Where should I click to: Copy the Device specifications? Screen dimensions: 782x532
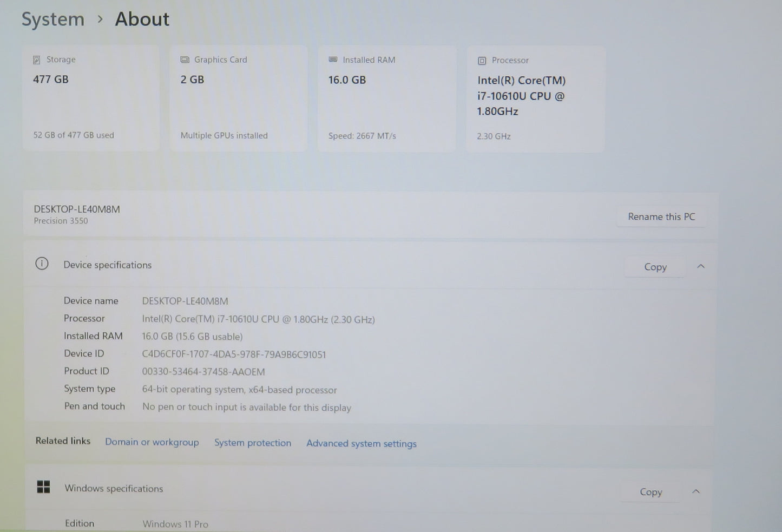[x=654, y=266]
